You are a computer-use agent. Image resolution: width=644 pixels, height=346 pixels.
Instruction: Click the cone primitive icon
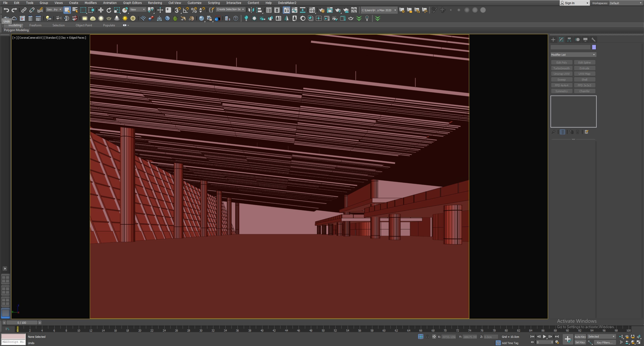(x=117, y=18)
